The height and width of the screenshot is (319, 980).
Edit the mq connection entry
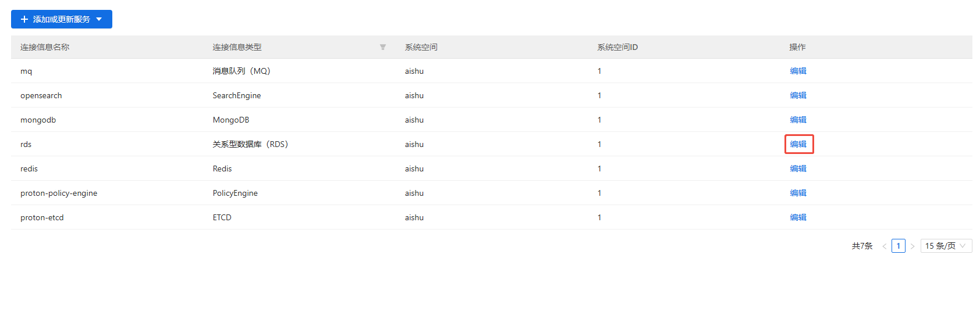pos(798,71)
